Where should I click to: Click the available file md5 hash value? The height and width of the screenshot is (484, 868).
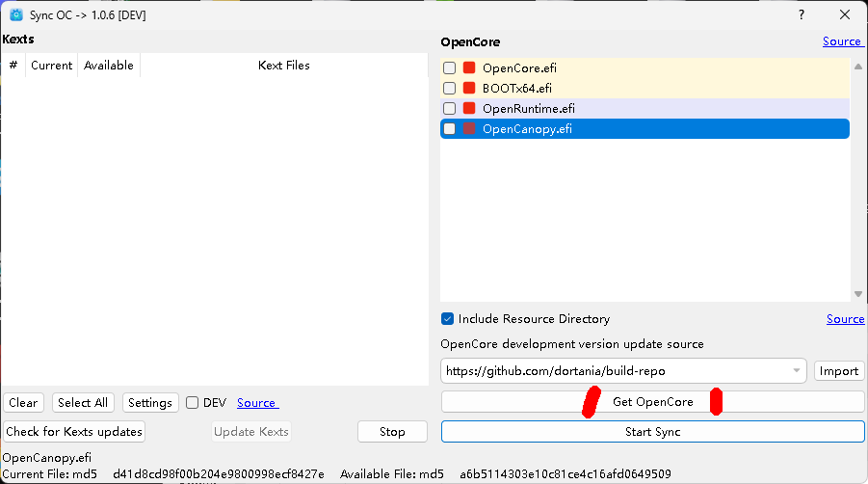click(566, 474)
